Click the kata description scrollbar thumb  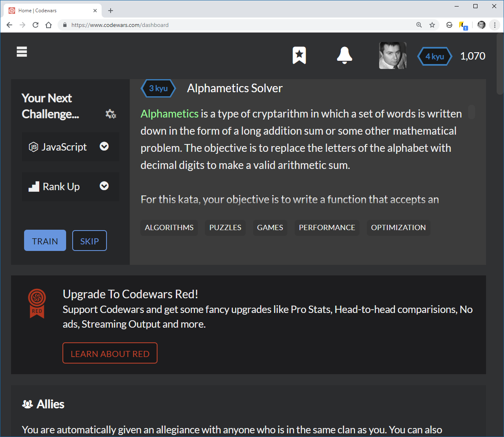[x=471, y=112]
